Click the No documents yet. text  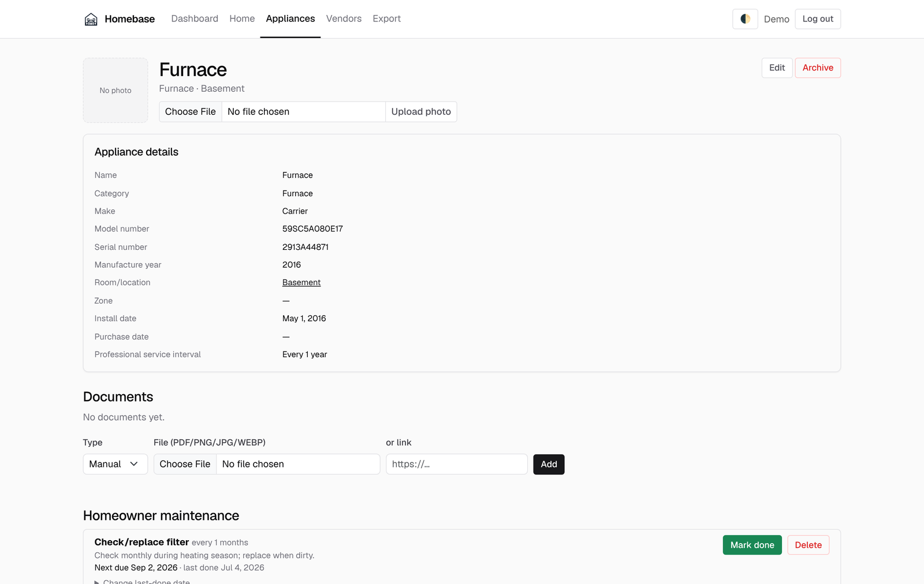[124, 417]
